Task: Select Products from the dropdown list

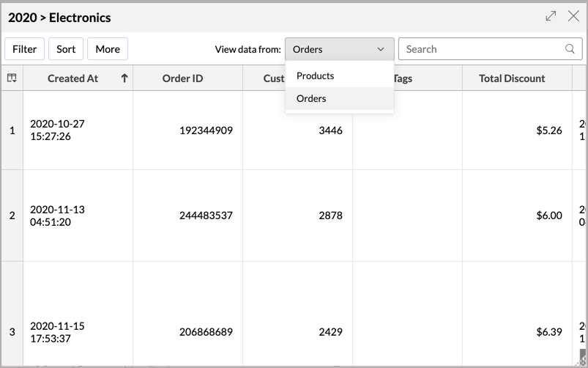Action: coord(316,76)
